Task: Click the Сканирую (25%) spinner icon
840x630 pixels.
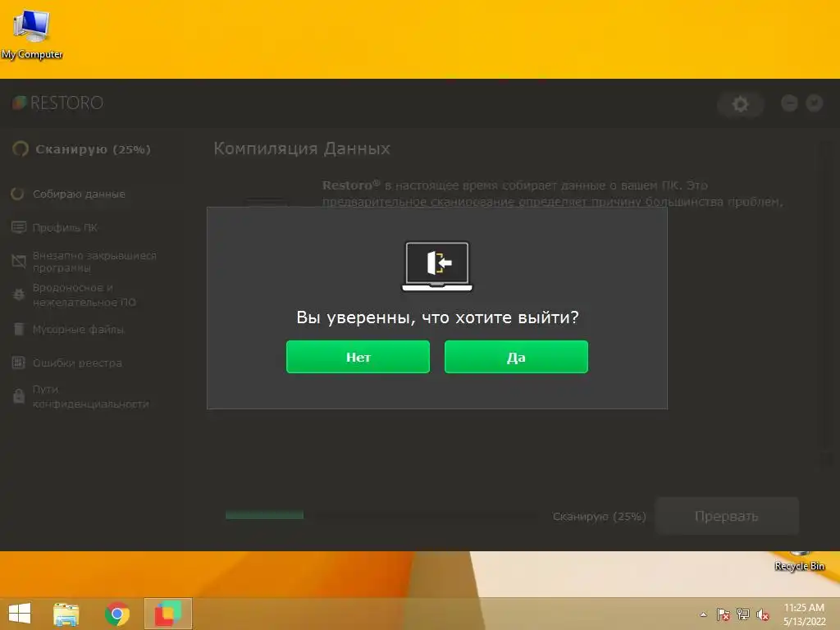Action: pyautogui.click(x=21, y=149)
